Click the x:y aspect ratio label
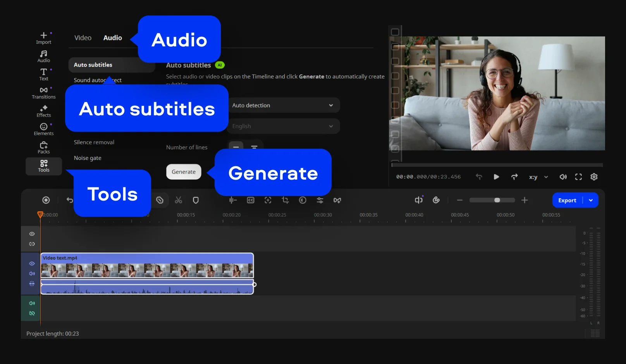The height and width of the screenshot is (364, 626). coord(533,177)
